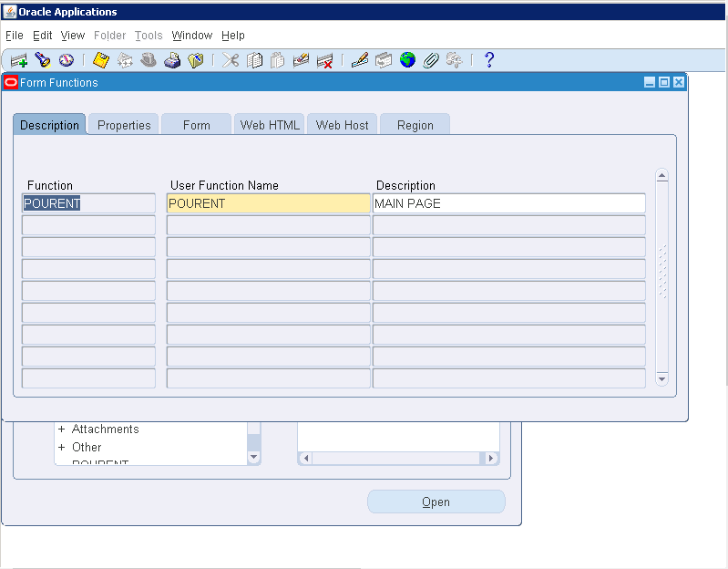This screenshot has height=569, width=728.
Task: Click the Save icon in toolbar
Action: coord(101,60)
